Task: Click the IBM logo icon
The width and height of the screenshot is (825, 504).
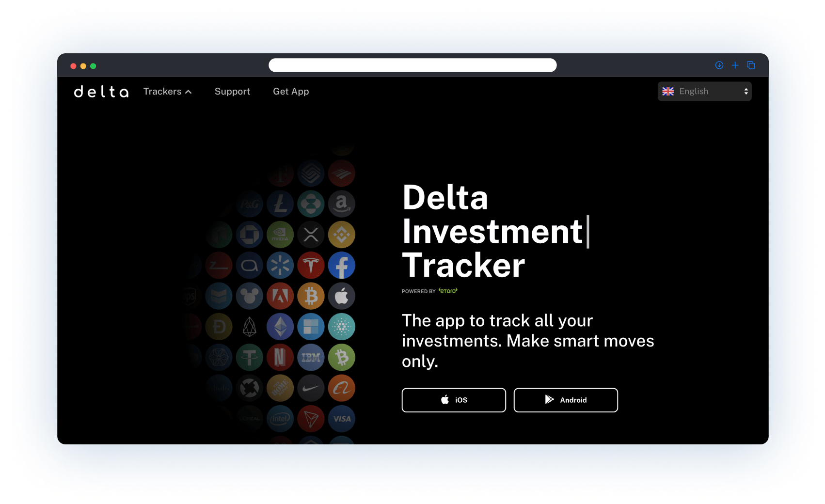Action: (x=311, y=358)
